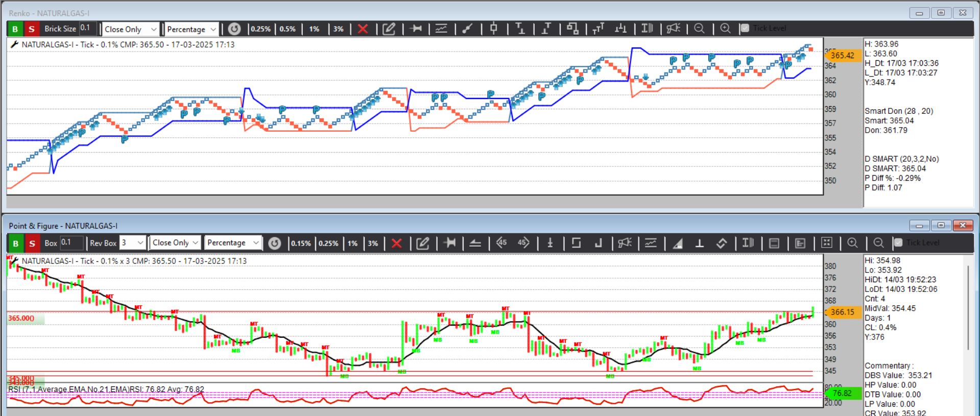Select the 1% brick preset in Renko toolbar
980x416 pixels.
[314, 29]
